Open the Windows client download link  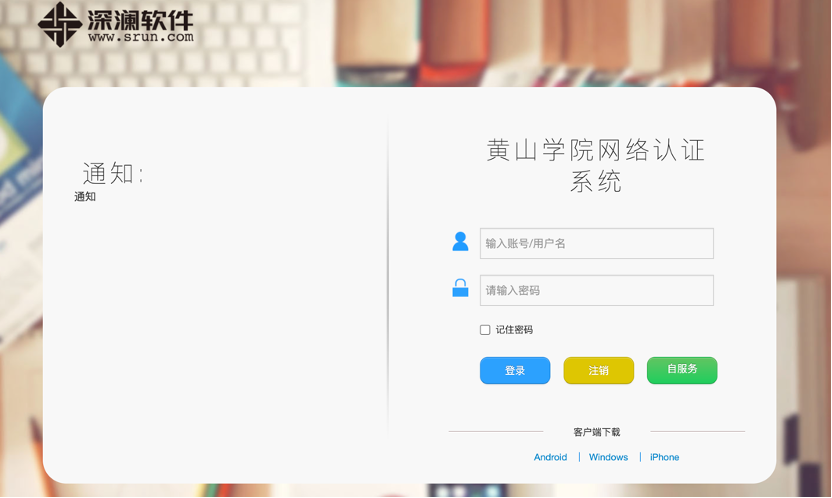tap(608, 457)
